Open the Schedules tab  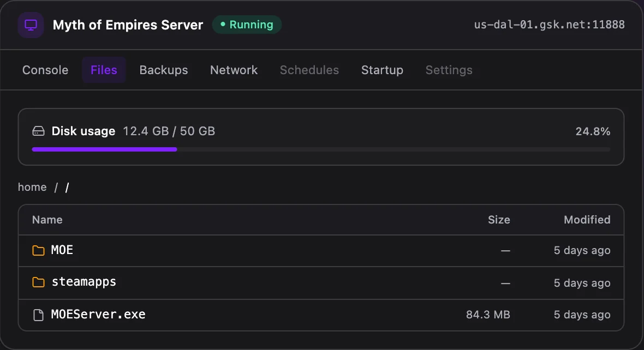pyautogui.click(x=309, y=70)
